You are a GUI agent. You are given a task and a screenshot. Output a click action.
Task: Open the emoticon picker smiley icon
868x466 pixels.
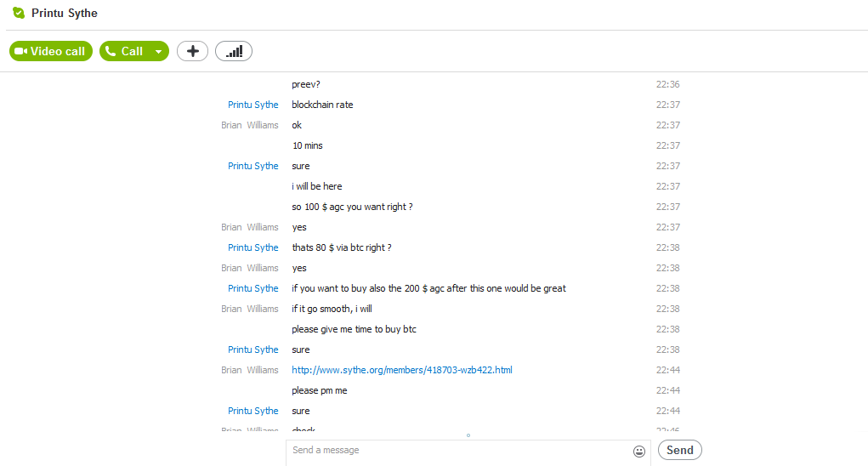tap(639, 452)
